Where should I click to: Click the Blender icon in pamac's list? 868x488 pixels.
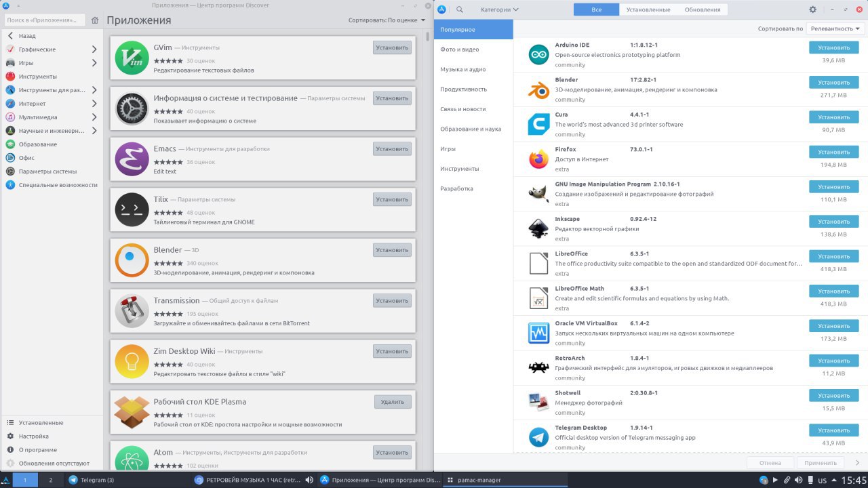[x=538, y=89]
